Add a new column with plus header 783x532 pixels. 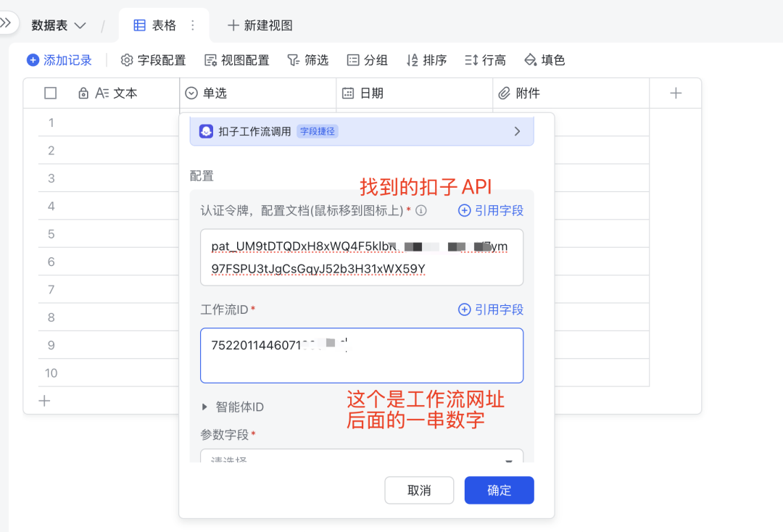[676, 93]
